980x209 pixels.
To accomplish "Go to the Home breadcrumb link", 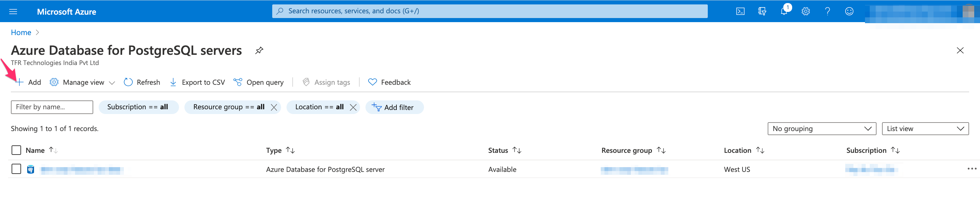I will pyautogui.click(x=21, y=32).
